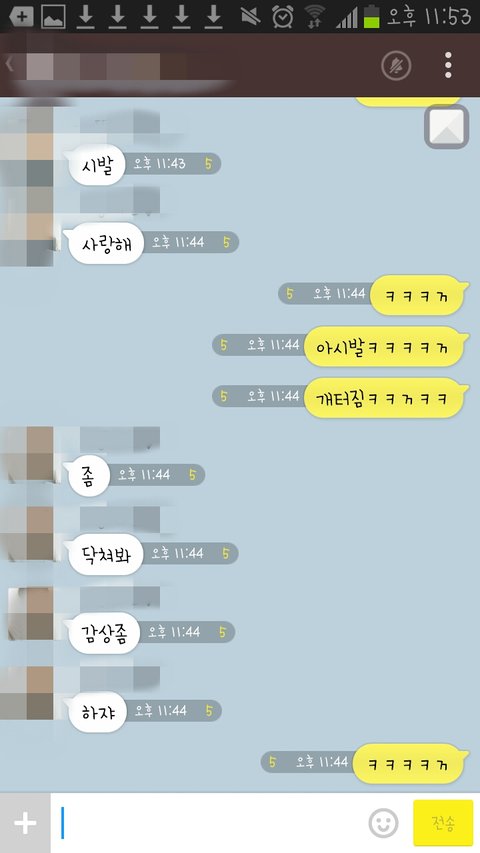Open the shared image thumbnail preview
The image size is (480, 853).
(446, 127)
